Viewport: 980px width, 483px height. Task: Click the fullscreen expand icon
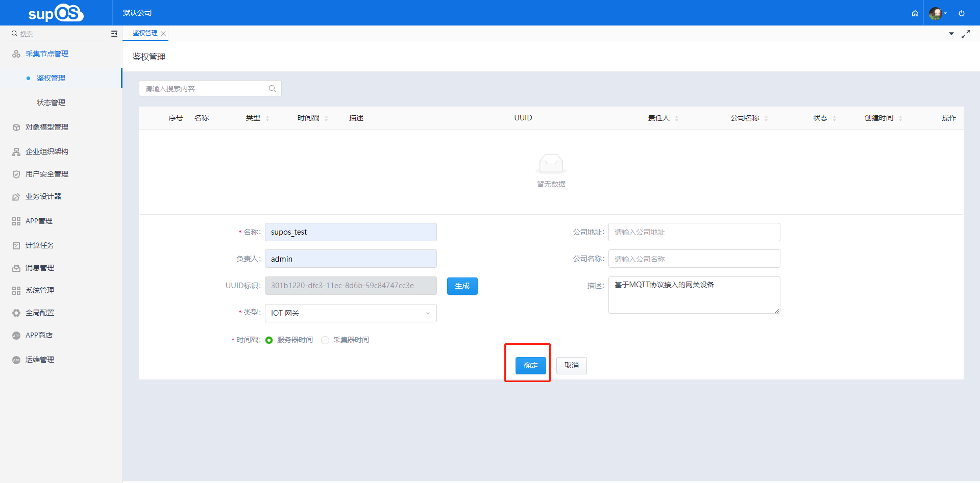[x=966, y=34]
